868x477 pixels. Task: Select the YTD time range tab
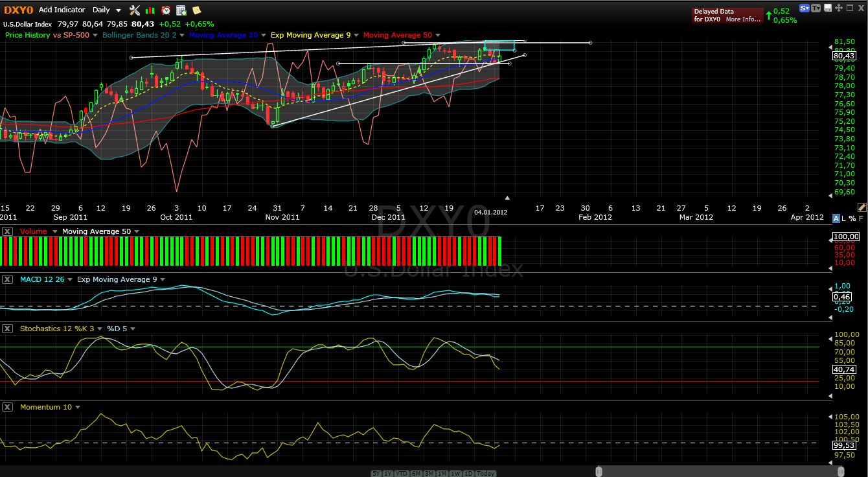point(402,473)
